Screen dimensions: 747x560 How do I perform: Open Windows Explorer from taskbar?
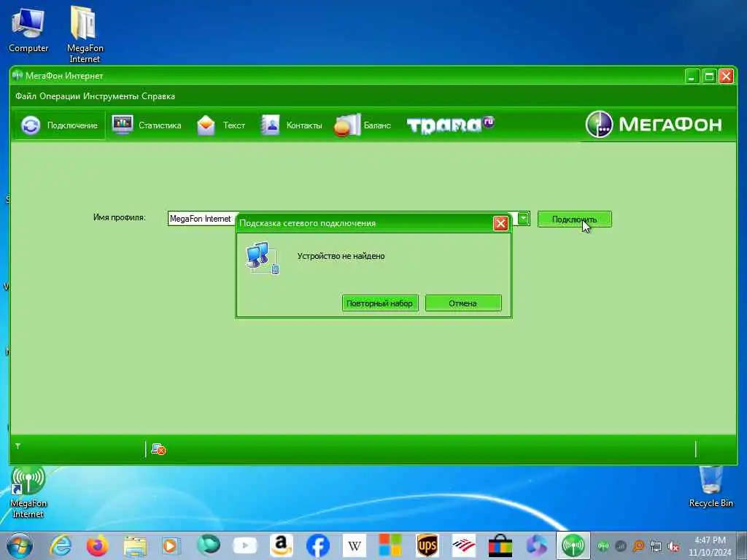pos(135,546)
